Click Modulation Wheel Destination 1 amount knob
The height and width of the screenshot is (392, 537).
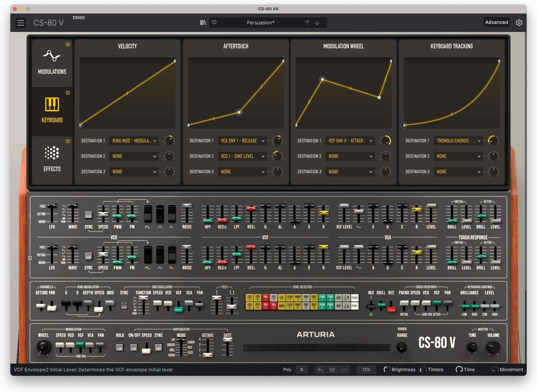coord(385,141)
